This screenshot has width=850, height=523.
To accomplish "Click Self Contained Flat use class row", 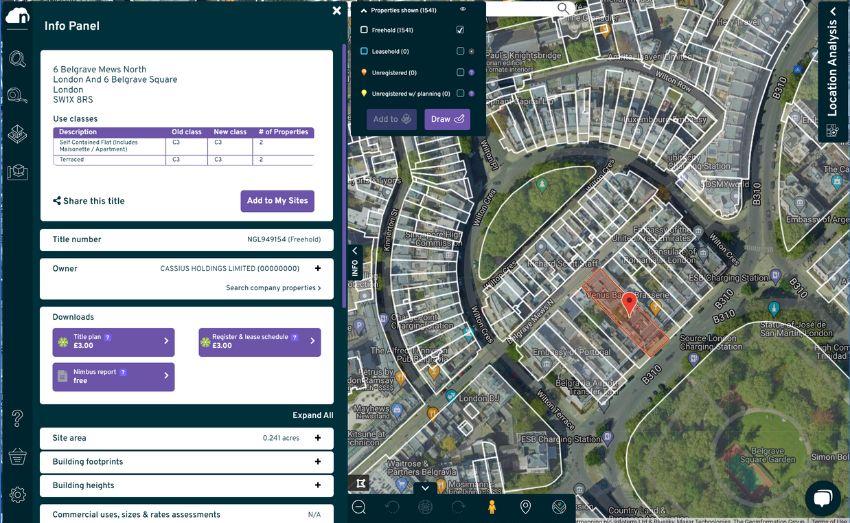I will tap(183, 146).
